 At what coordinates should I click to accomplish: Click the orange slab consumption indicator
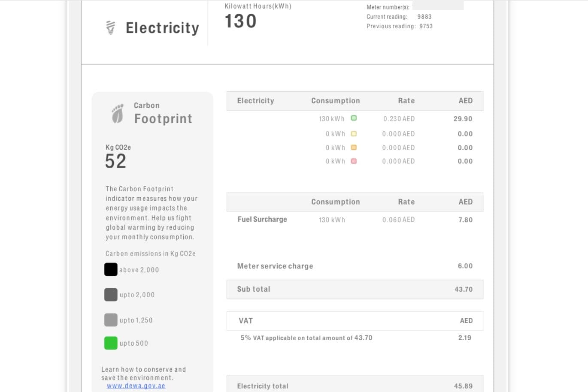coord(354,148)
